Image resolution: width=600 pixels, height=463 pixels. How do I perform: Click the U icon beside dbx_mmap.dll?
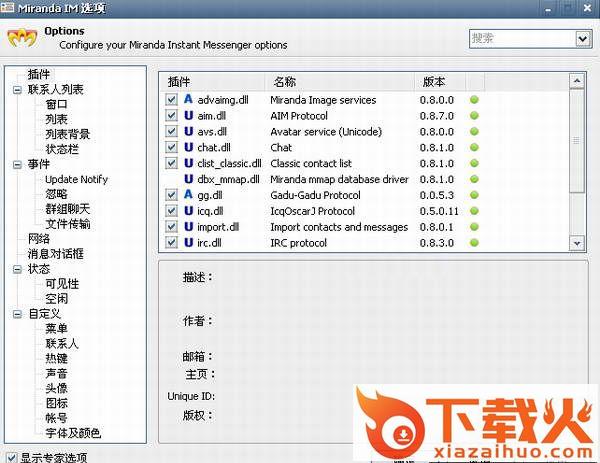[188, 179]
